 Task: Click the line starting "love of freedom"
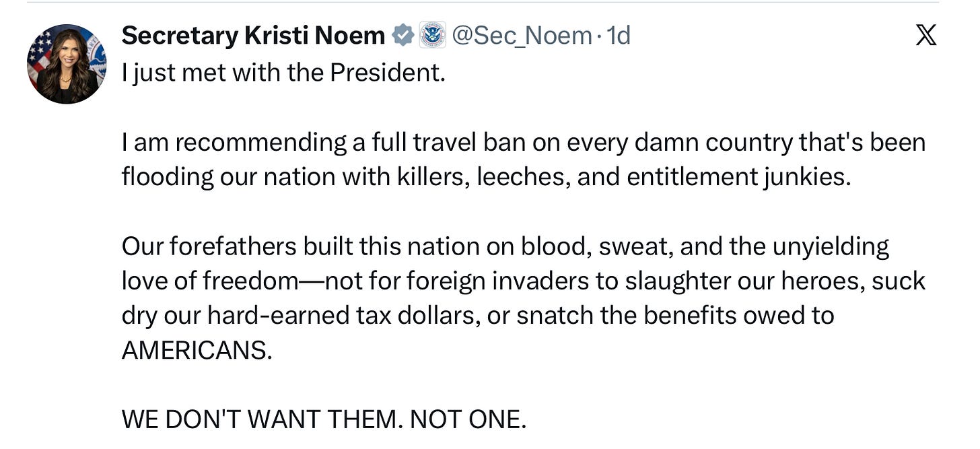523,281
